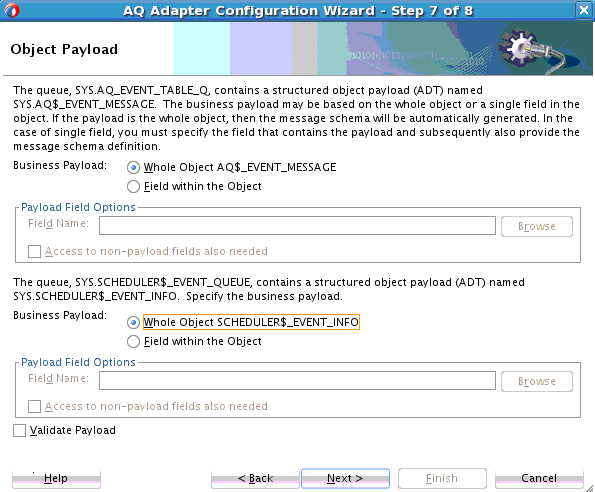Click second Browse button for scheduler payload
The height and width of the screenshot is (492, 595).
[x=537, y=381]
